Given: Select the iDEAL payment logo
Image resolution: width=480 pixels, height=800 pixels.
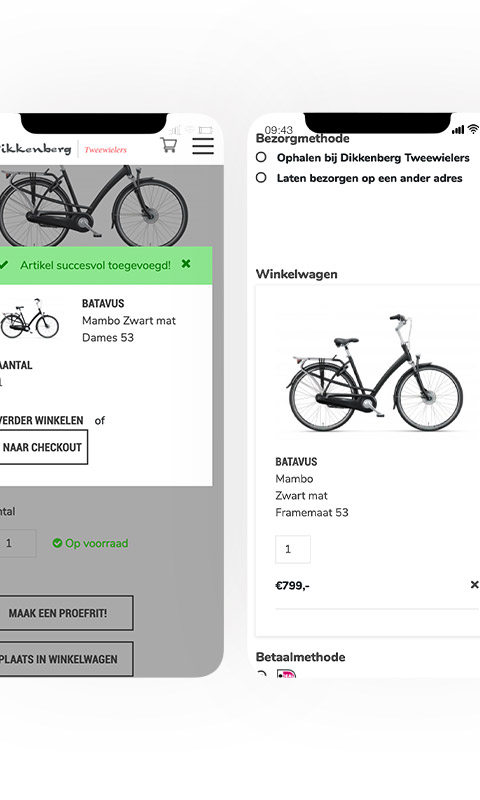Looking at the screenshot, I should (x=286, y=674).
